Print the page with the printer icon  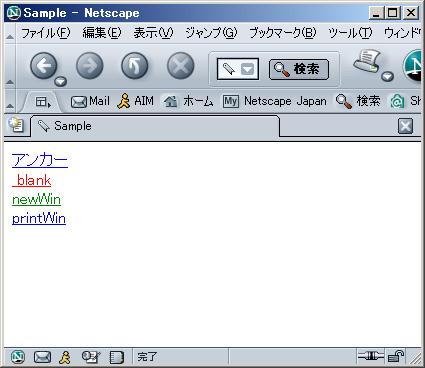pos(367,61)
